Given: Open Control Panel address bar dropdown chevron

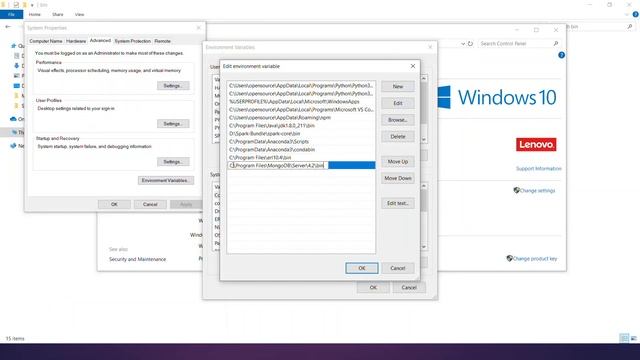Looking at the screenshot, I should [463, 43].
